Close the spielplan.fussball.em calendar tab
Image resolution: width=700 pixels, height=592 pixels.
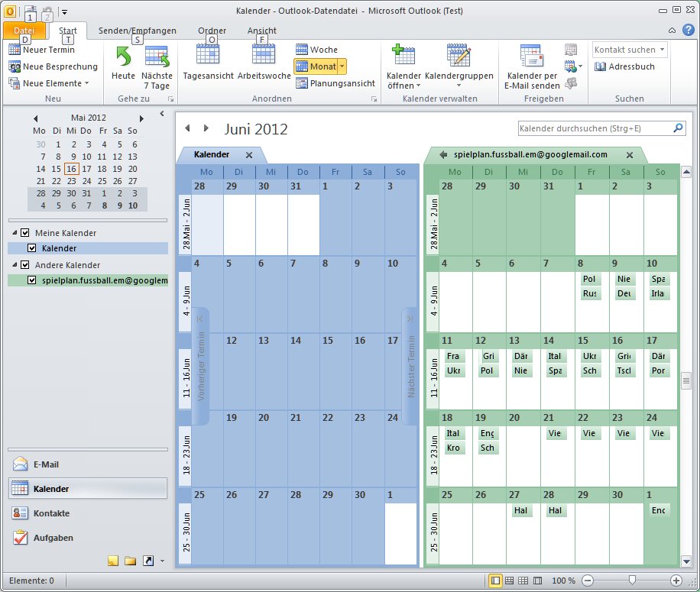pyautogui.click(x=630, y=155)
